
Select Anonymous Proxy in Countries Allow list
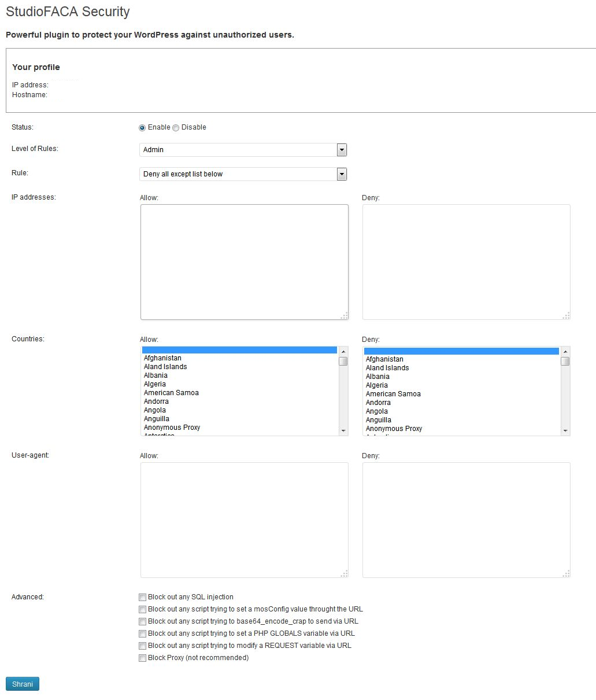239,428
